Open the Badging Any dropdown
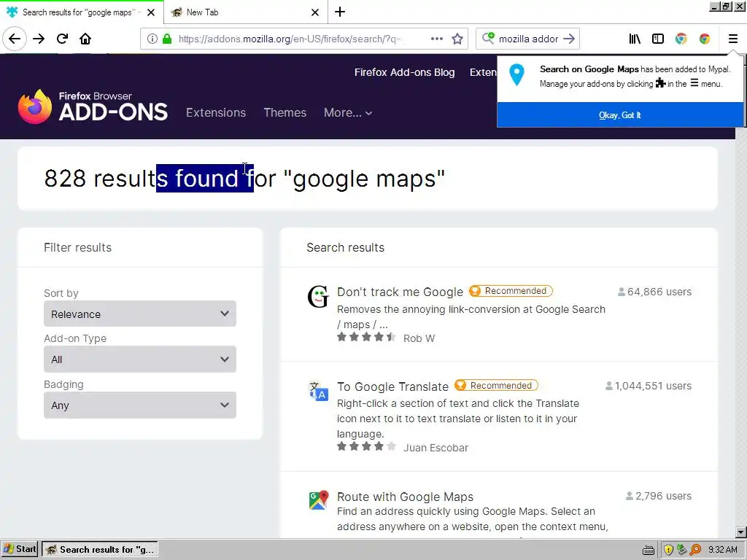Viewport: 747px width, 560px height. [x=140, y=405]
